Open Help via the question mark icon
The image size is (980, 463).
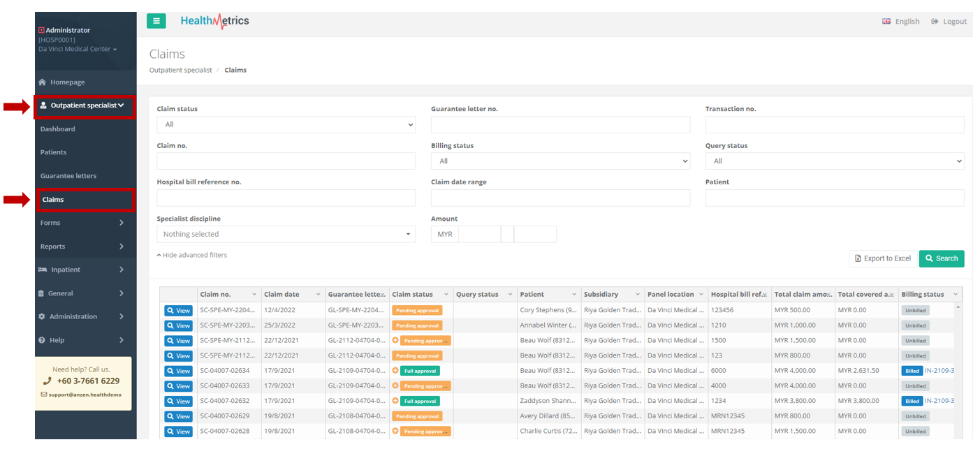coord(42,340)
